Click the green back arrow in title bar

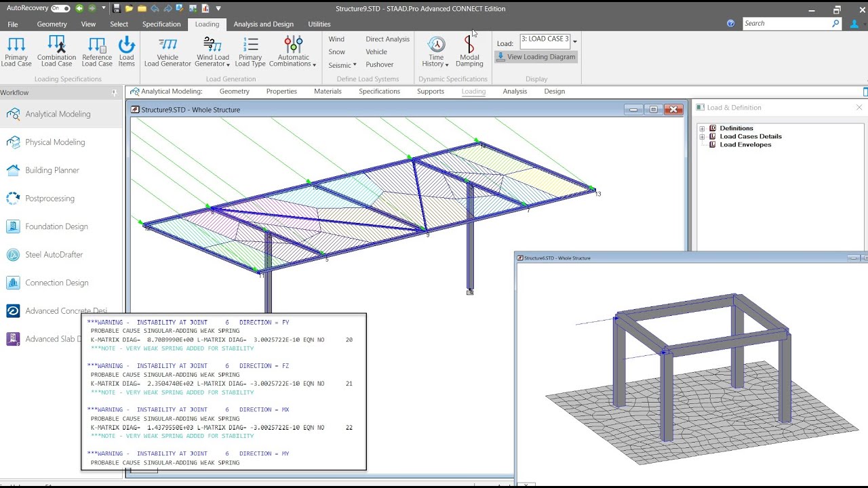[x=79, y=8]
